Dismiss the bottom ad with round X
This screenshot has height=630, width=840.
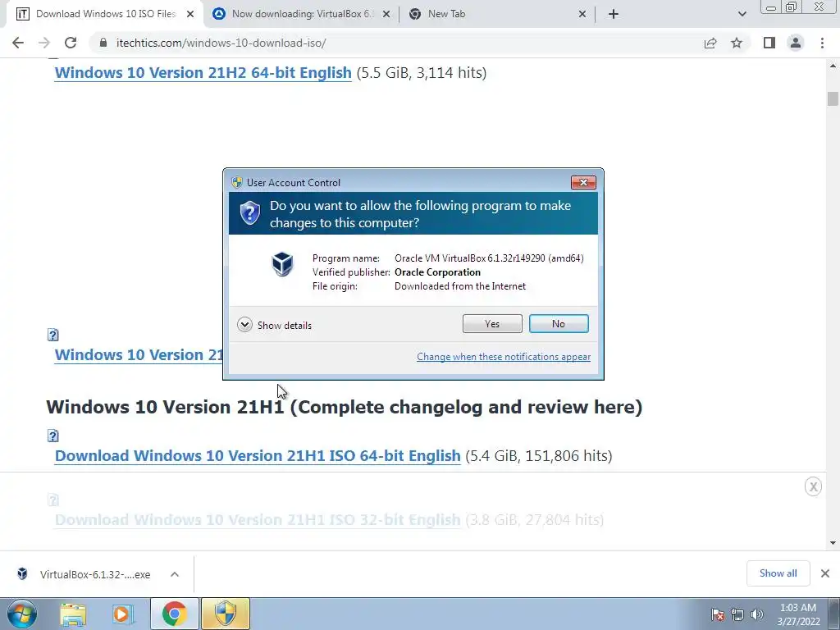[813, 486]
